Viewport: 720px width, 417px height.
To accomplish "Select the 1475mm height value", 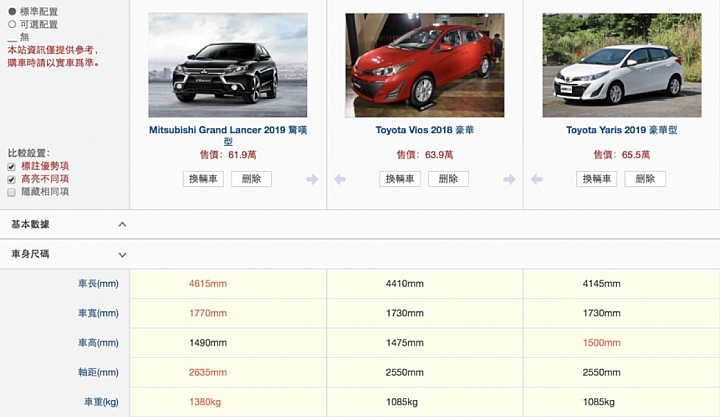I will coord(405,343).
